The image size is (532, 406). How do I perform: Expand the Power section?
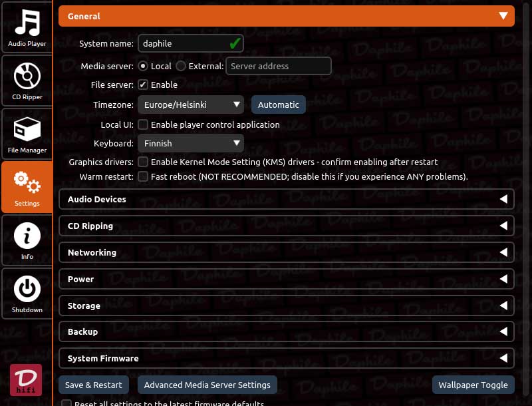coord(287,279)
